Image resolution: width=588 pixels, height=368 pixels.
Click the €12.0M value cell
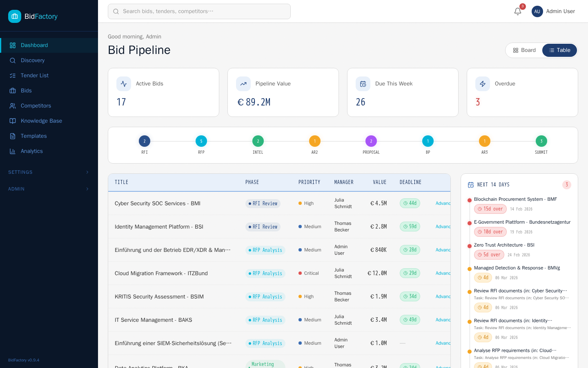pos(377,273)
